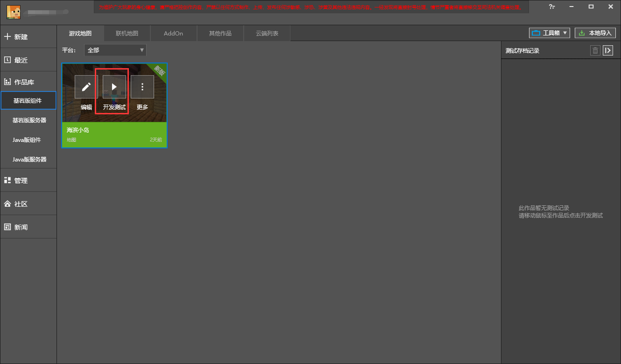Switch to the 其他作品 tab
The height and width of the screenshot is (364, 621).
(x=220, y=33)
